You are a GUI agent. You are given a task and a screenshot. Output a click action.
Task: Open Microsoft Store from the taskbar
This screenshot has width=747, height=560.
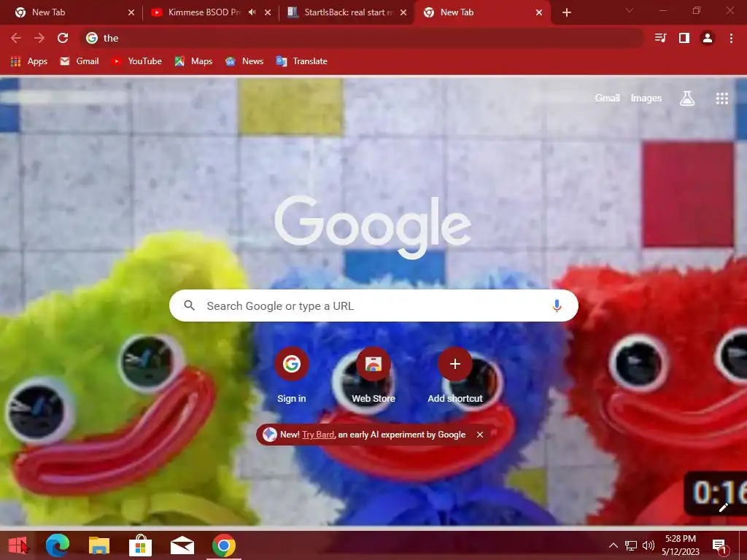click(141, 545)
